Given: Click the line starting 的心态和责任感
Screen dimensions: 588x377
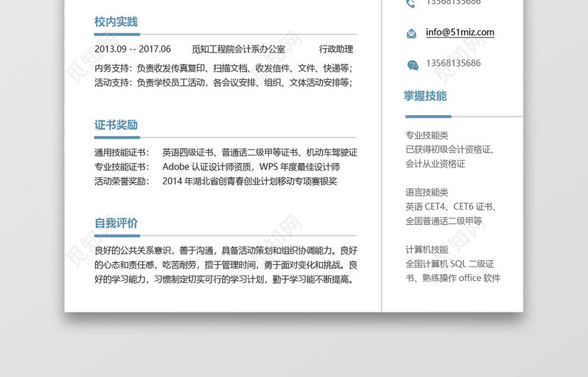Looking at the screenshot, I should click(225, 265).
